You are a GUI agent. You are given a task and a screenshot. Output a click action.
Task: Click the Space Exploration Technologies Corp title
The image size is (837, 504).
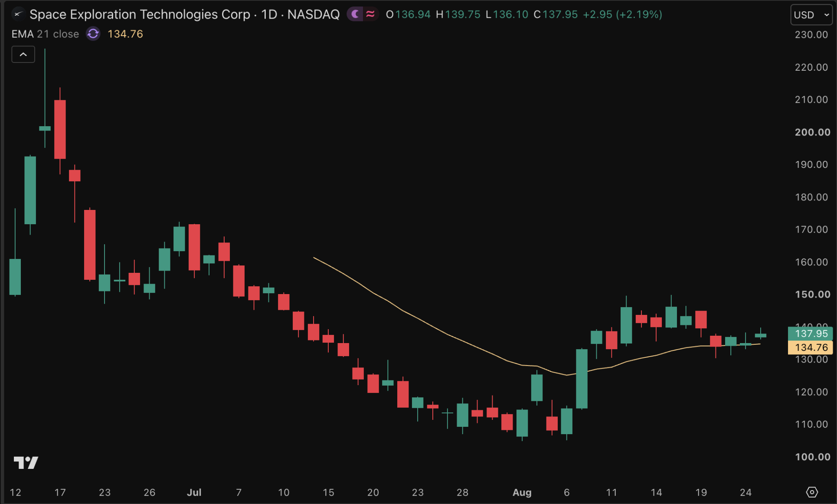tap(140, 14)
